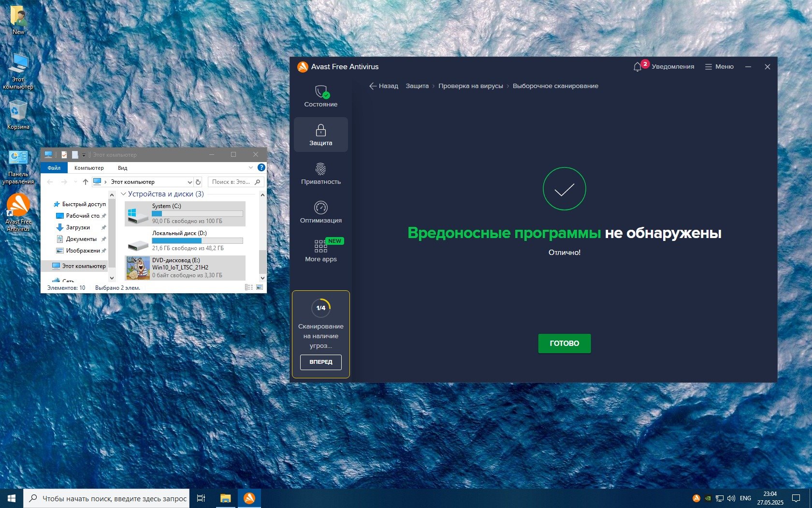Click the Explorer up arrow button
This screenshot has height=508, width=812.
click(86, 182)
